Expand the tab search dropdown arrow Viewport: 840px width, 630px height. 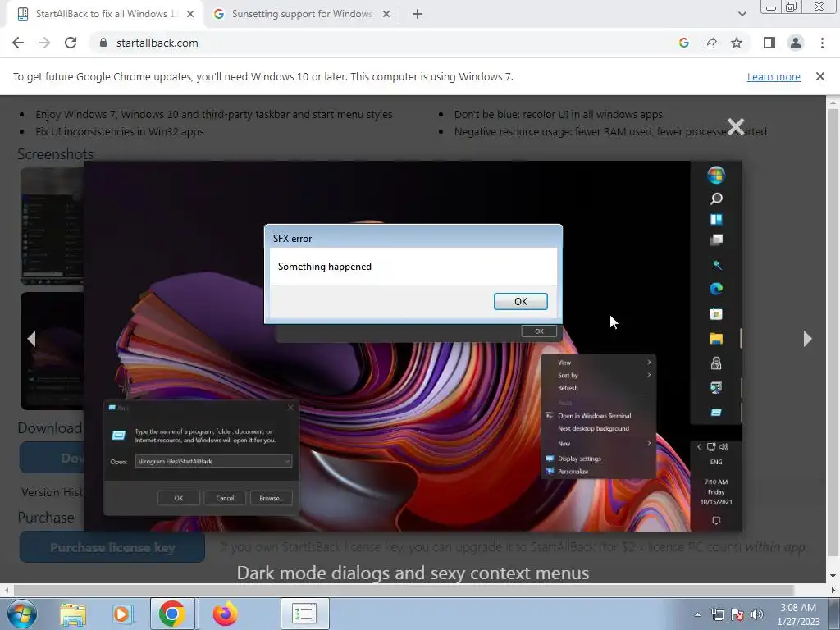click(742, 14)
